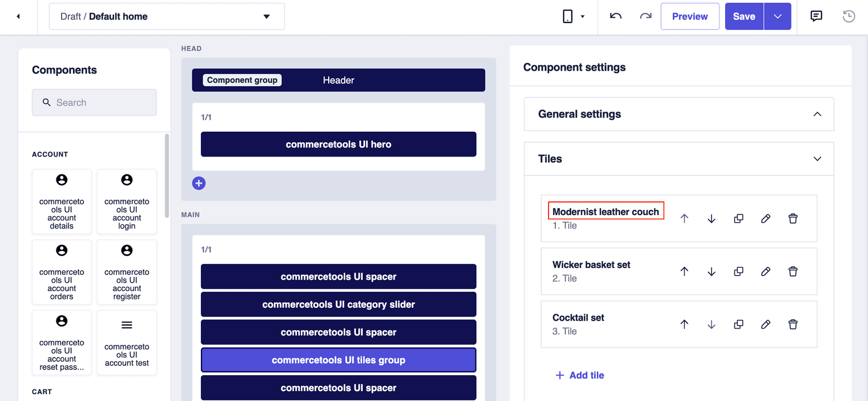The image size is (868, 401).
Task: Edit the Cocktail set tile
Action: pyautogui.click(x=766, y=324)
